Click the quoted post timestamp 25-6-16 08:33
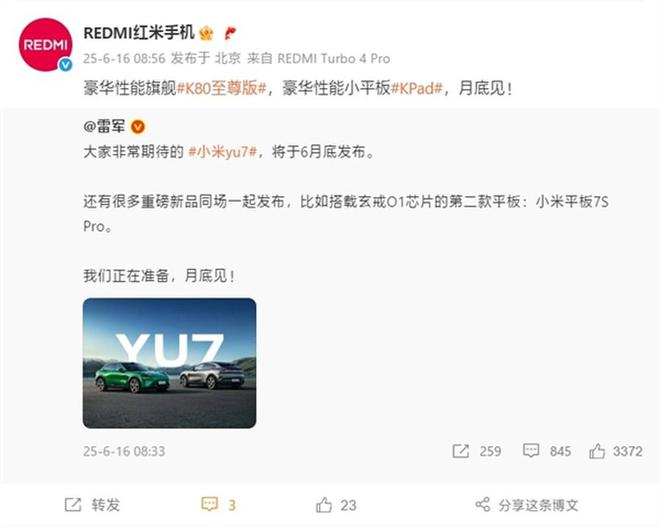The image size is (660, 530). (124, 451)
